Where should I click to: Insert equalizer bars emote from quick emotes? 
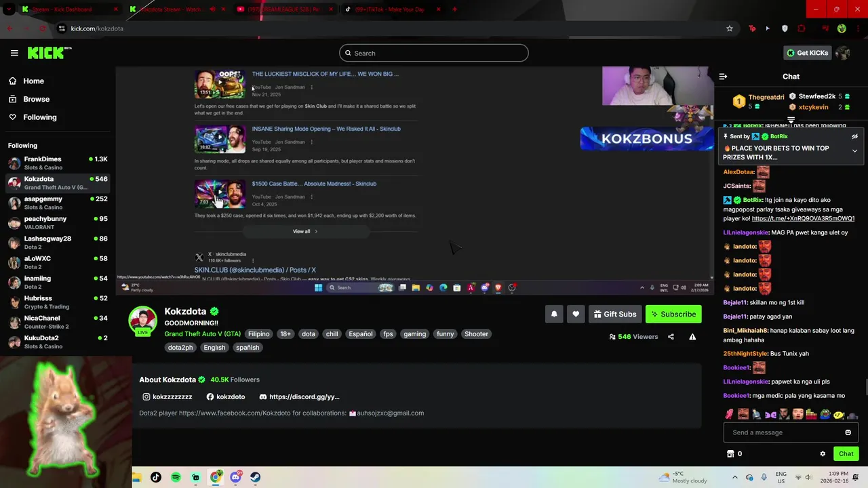coord(811,414)
